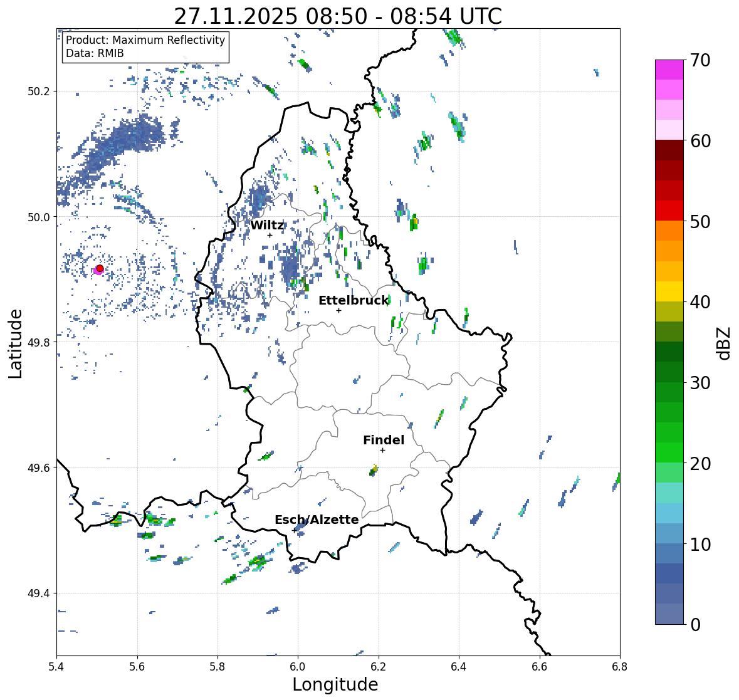Click the Longitude axis label
The height and width of the screenshot is (700, 739).
tap(335, 684)
